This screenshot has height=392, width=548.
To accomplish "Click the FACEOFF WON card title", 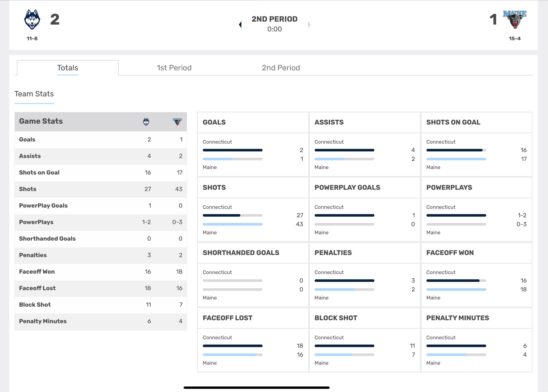I will (450, 253).
